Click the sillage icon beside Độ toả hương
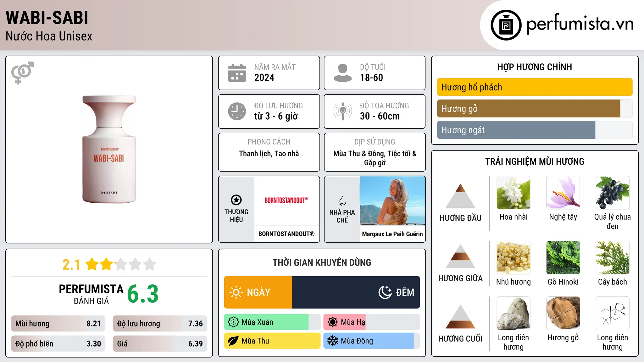Viewport: 644px width, 362px height. click(x=343, y=111)
